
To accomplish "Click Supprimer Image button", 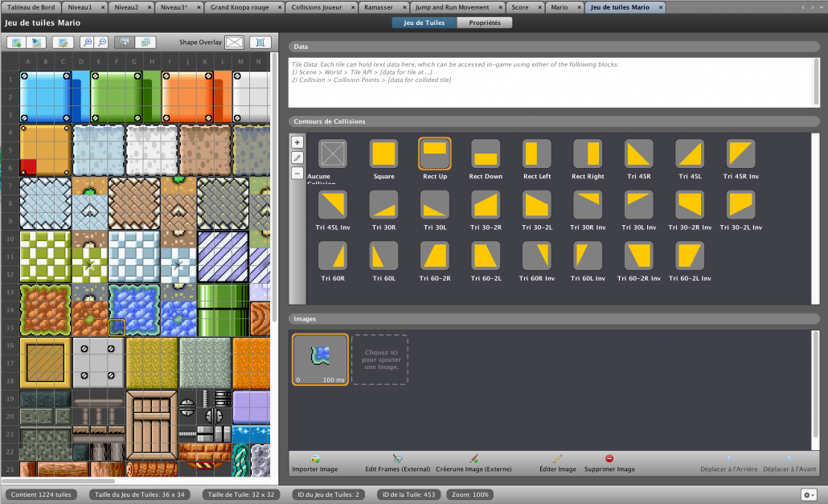I will tap(609, 464).
